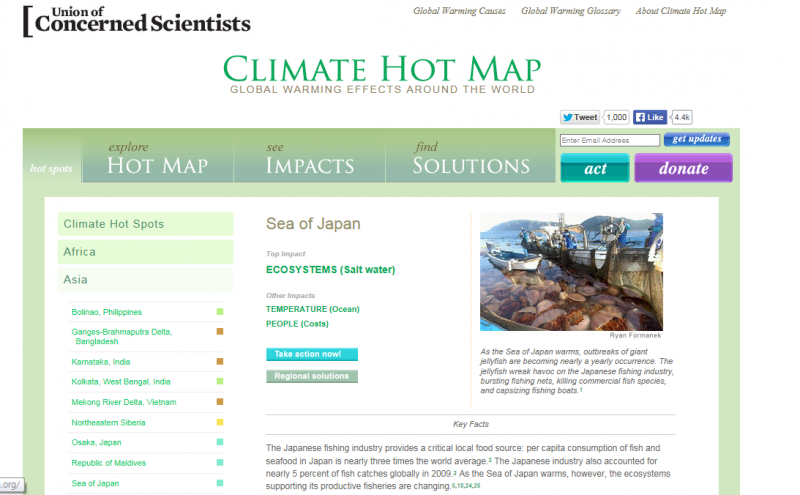Click the color square beside Bolinao, Philippines

coord(220,312)
